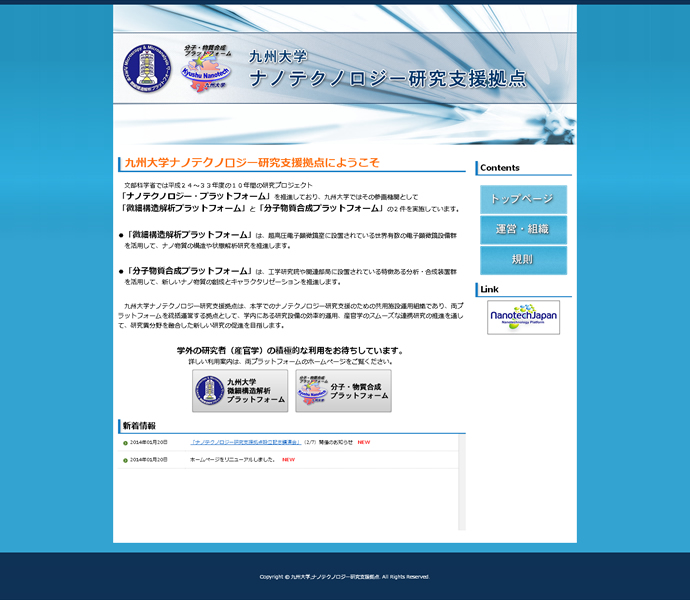Screen dimensions: 690x600
Task: Click the ●「微細構造解析プラットフォーム」 bullet text
Action: pyautogui.click(x=185, y=235)
